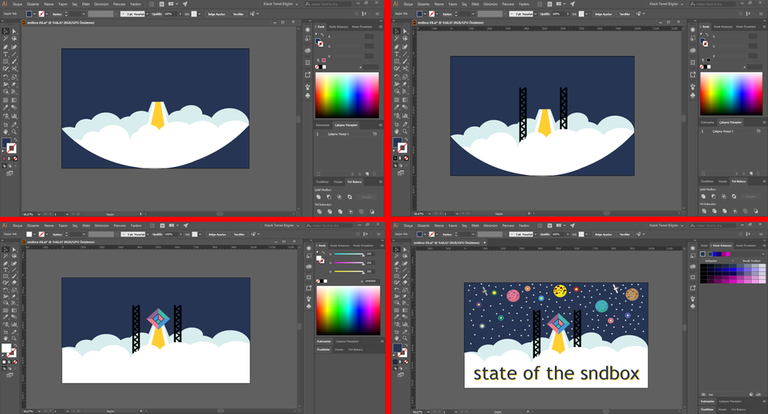The image size is (768, 414).
Task: Click Intersect shape mode in top-left Yol Bulucu panel
Action: tap(339, 197)
